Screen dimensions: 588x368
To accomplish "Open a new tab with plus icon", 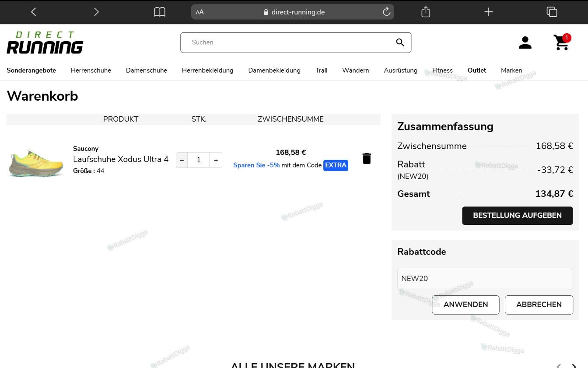I will (x=489, y=12).
